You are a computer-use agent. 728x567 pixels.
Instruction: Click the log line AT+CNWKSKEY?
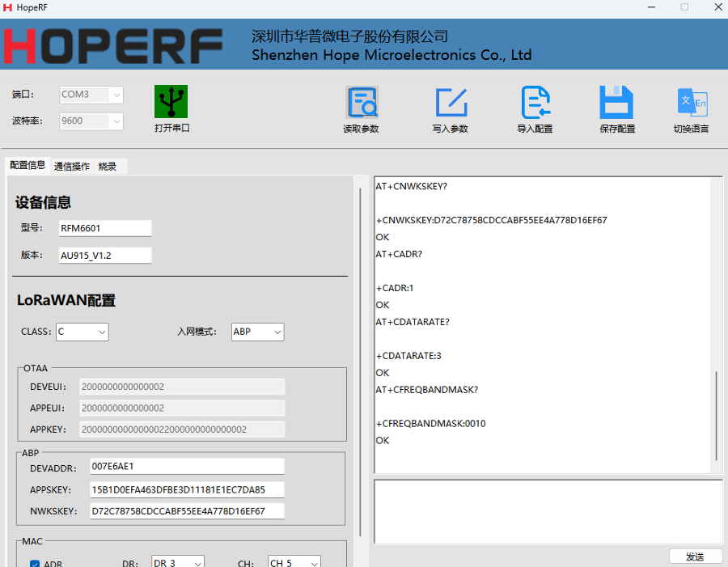click(412, 186)
